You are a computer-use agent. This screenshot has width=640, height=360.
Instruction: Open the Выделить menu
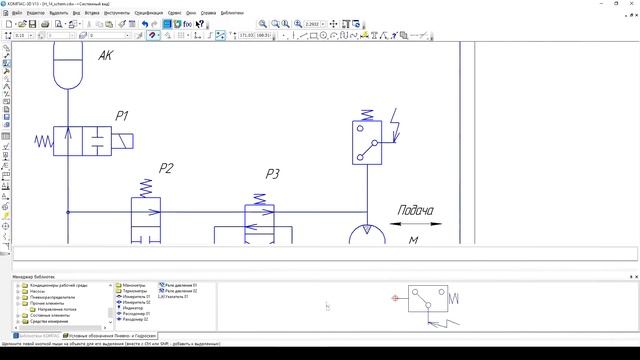pos(58,13)
